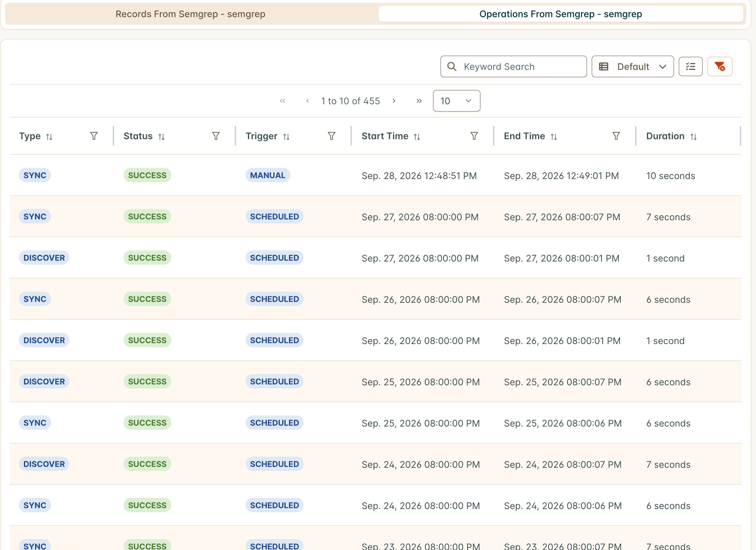Click the clear filters red funnel icon
The image size is (756, 550).
click(x=720, y=66)
